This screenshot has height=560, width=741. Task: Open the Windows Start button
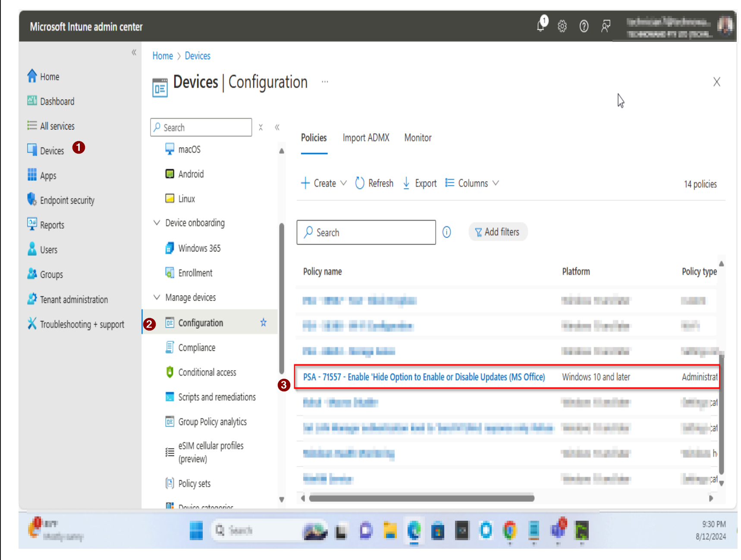pyautogui.click(x=196, y=530)
